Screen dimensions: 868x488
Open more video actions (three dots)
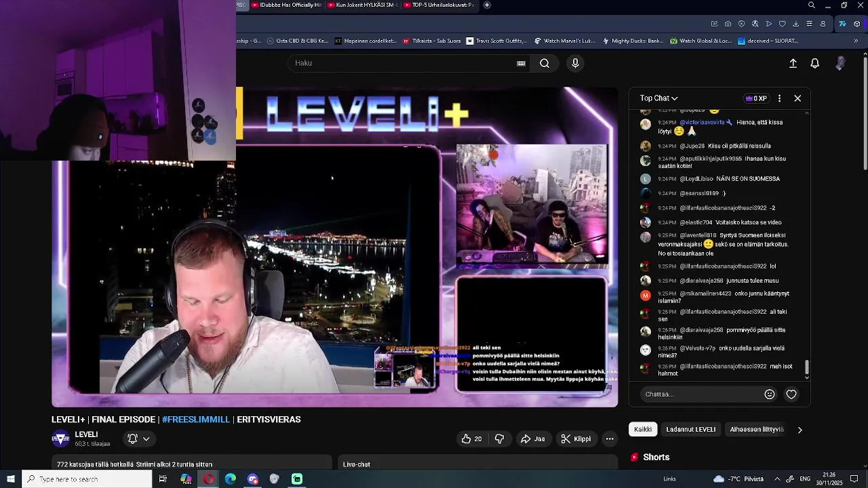(x=610, y=439)
